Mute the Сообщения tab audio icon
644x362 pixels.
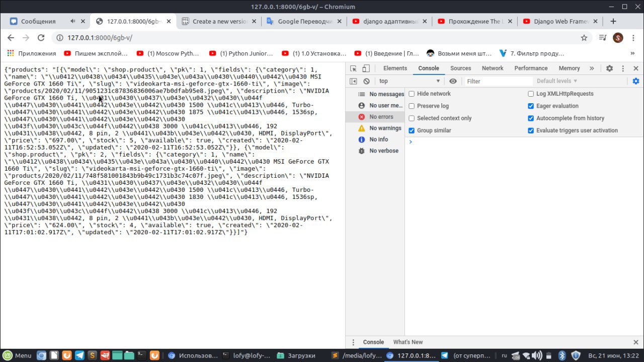pos(72,21)
